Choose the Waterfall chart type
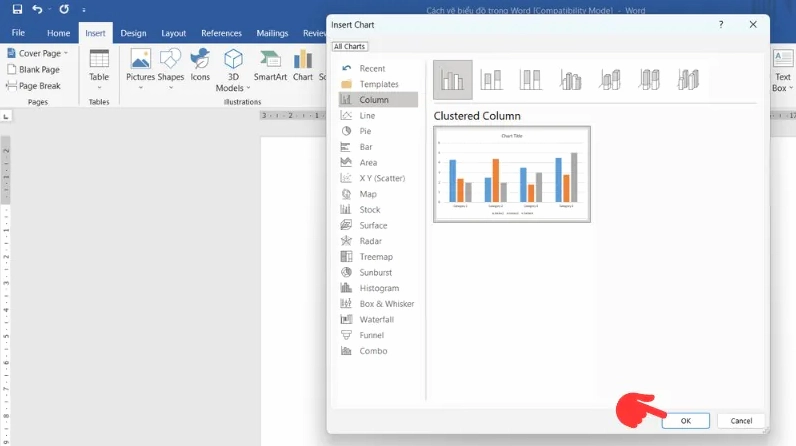The width and height of the screenshot is (796, 446). pyautogui.click(x=378, y=319)
